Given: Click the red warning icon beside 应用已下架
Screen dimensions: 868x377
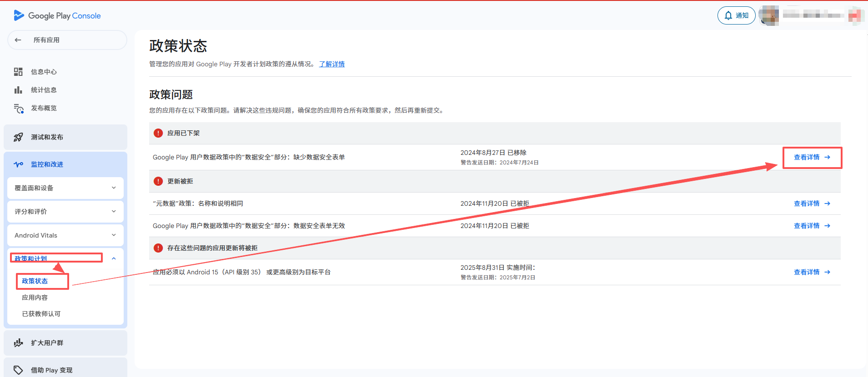Looking at the screenshot, I should pos(158,133).
